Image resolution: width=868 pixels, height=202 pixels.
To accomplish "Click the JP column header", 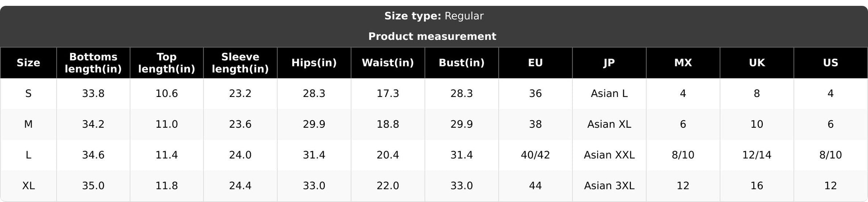I will (x=609, y=63).
